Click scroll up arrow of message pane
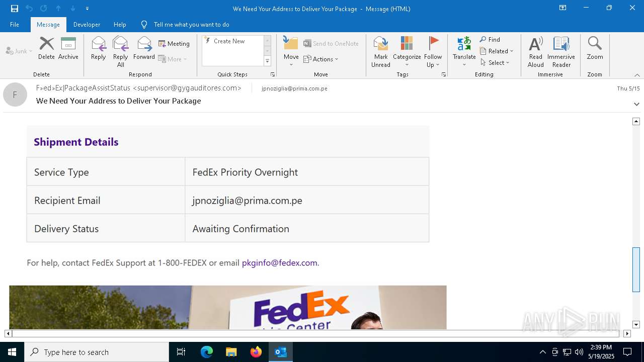Screen dimensions: 644x362 pyautogui.click(x=636, y=121)
